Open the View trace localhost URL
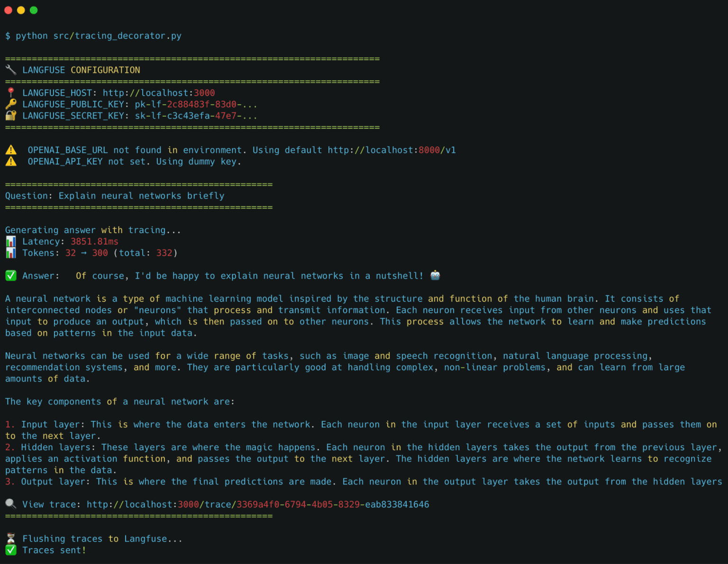728x564 pixels. tap(258, 504)
